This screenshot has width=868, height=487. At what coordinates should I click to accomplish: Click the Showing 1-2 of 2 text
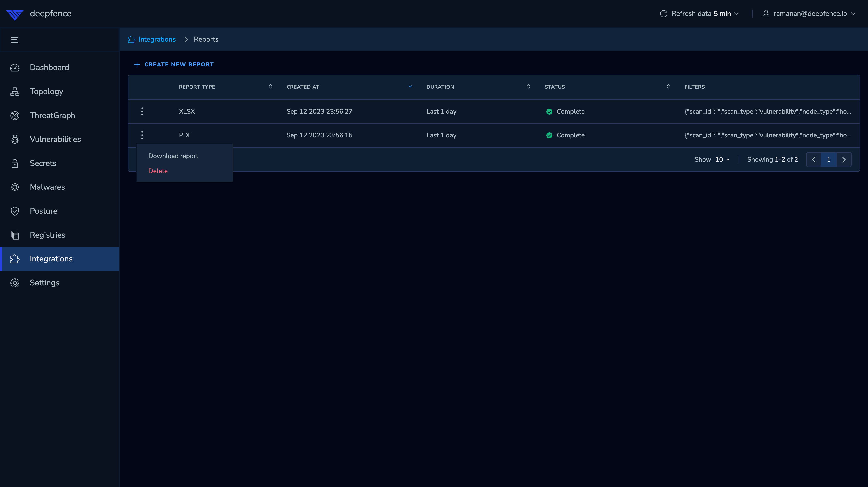click(x=772, y=160)
